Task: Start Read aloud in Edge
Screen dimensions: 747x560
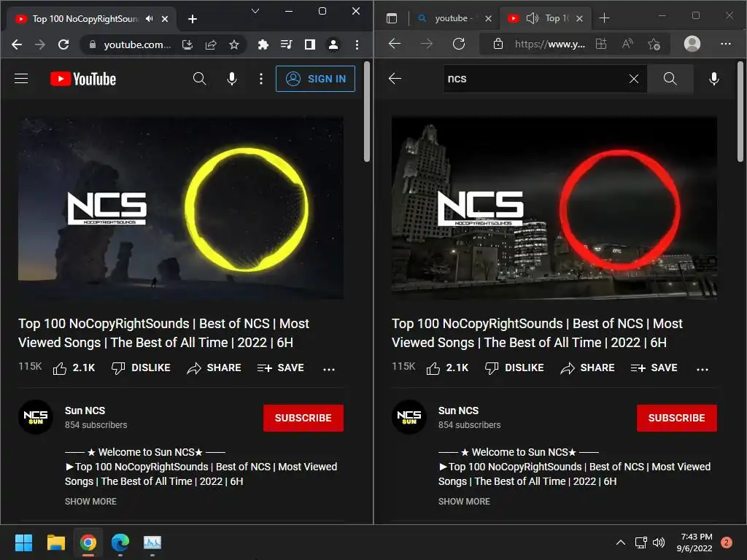Action: [x=628, y=44]
